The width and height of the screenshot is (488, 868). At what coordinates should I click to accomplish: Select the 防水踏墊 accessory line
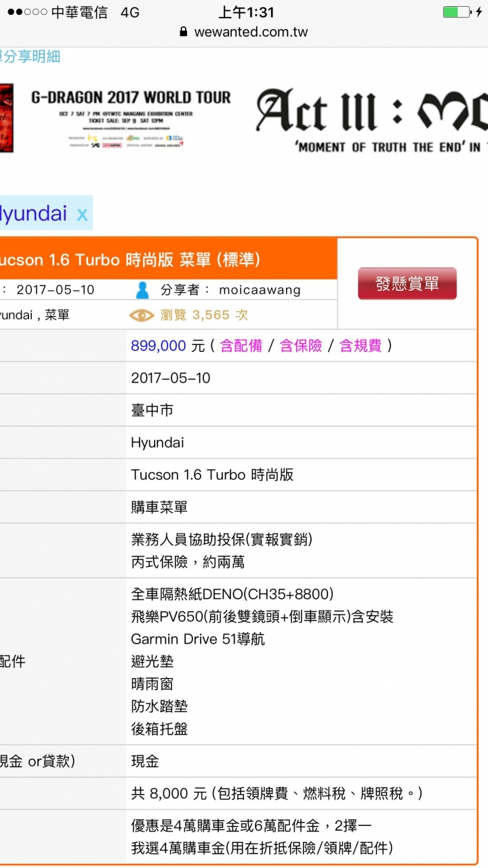tap(159, 707)
